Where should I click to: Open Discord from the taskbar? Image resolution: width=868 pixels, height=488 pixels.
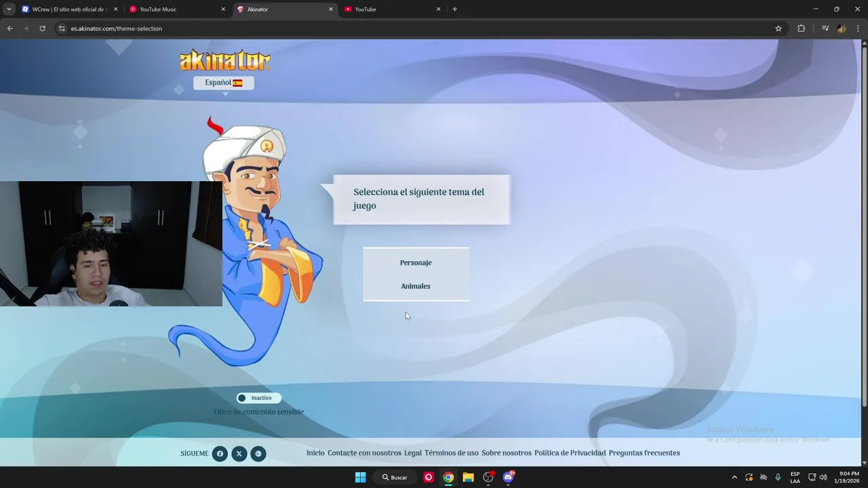[x=509, y=477]
